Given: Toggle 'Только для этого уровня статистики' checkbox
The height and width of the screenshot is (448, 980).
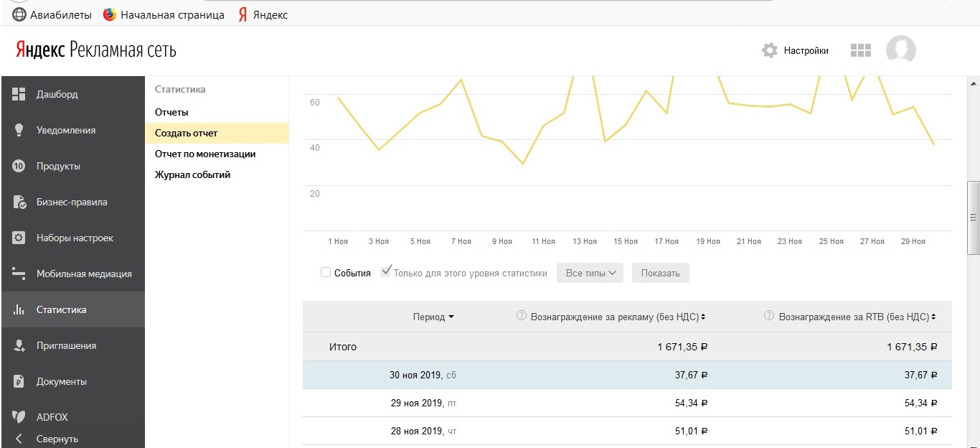Looking at the screenshot, I should [x=386, y=272].
